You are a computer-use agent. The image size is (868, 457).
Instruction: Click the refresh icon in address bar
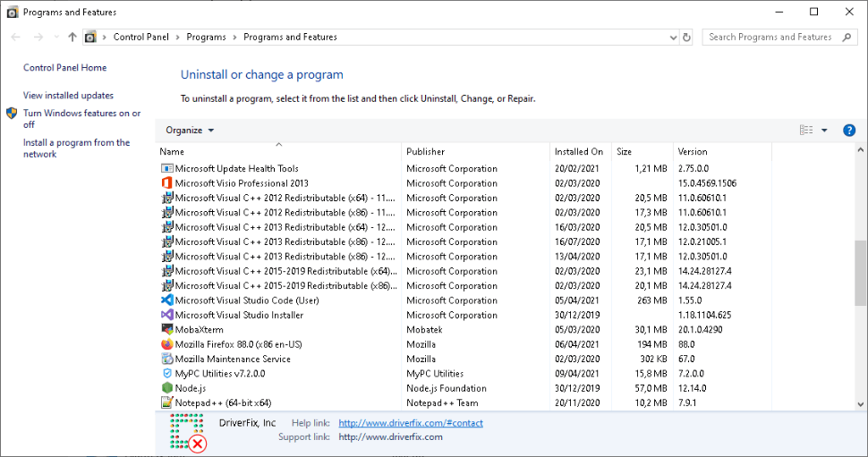pyautogui.click(x=686, y=37)
